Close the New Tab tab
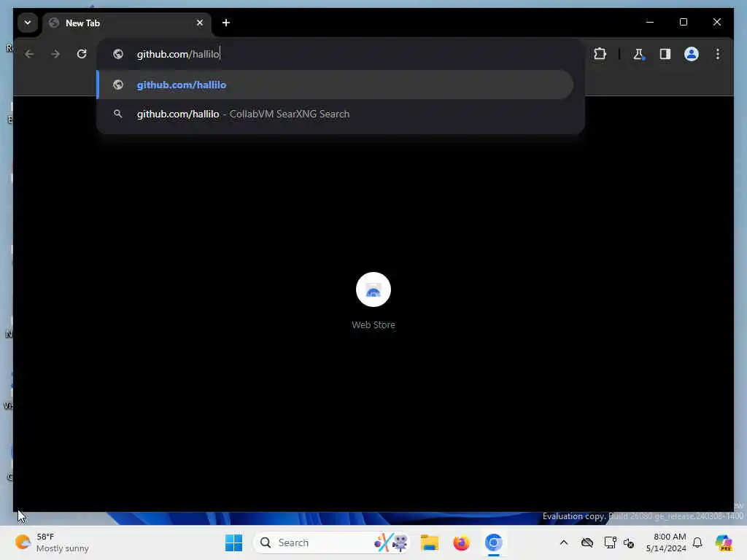Screen dimensions: 747x560 pyautogui.click(x=200, y=23)
